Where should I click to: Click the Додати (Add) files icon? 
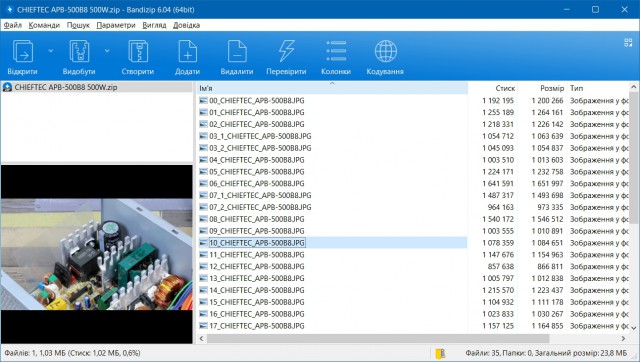pos(187,51)
